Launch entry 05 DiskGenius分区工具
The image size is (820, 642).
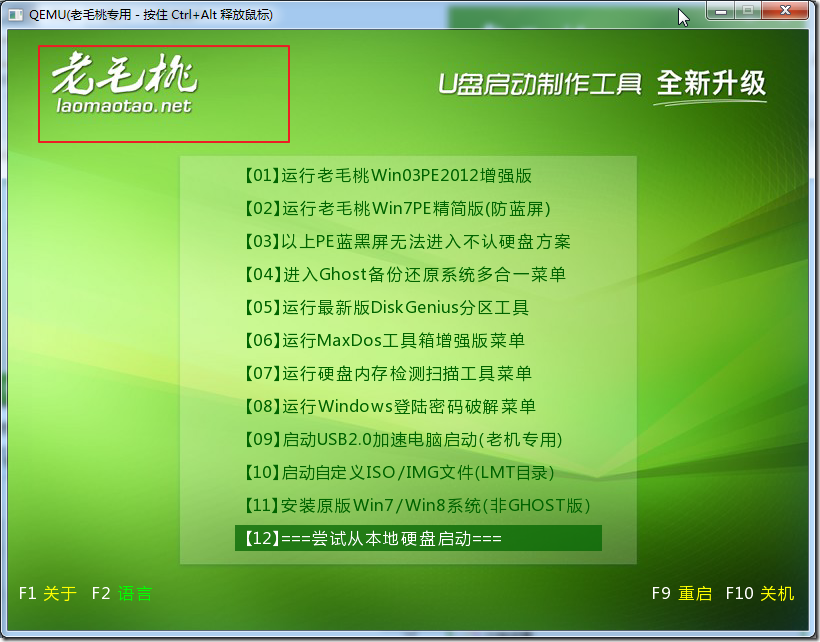(x=386, y=307)
